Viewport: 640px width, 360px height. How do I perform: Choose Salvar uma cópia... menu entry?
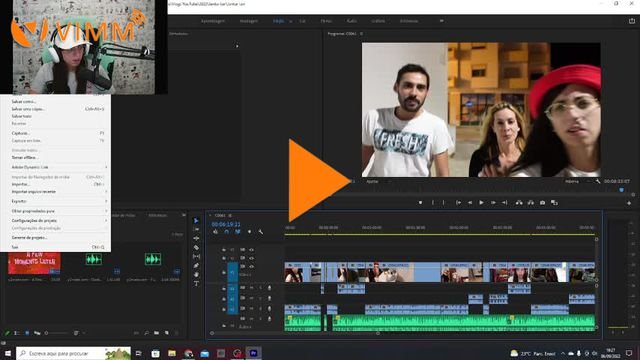[x=57, y=109]
